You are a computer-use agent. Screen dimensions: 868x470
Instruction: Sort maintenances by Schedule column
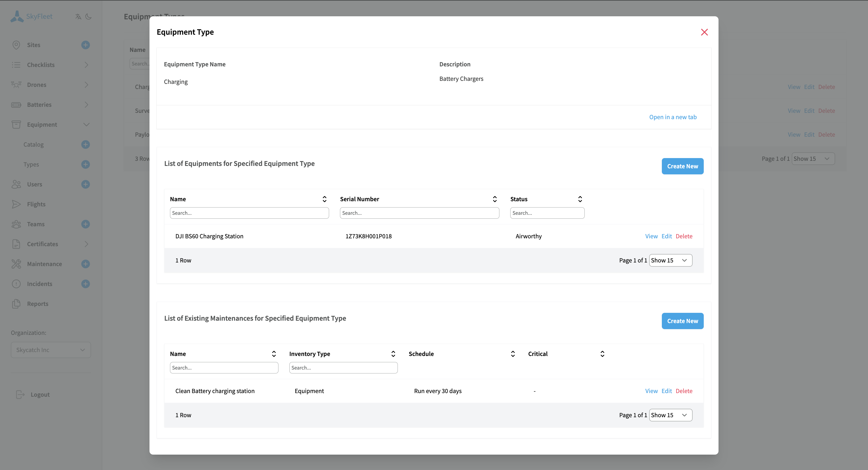[x=513, y=354]
